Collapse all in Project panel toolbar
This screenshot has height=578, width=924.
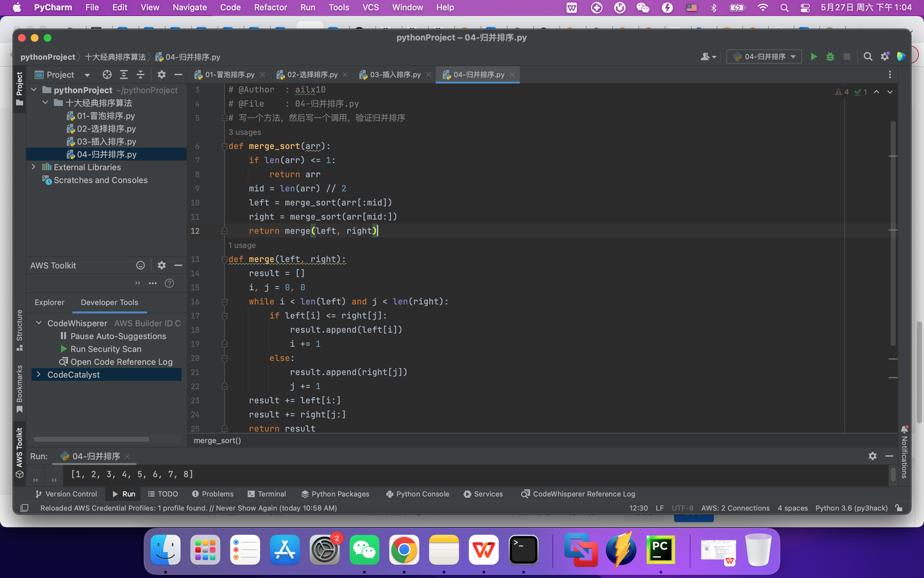click(141, 74)
